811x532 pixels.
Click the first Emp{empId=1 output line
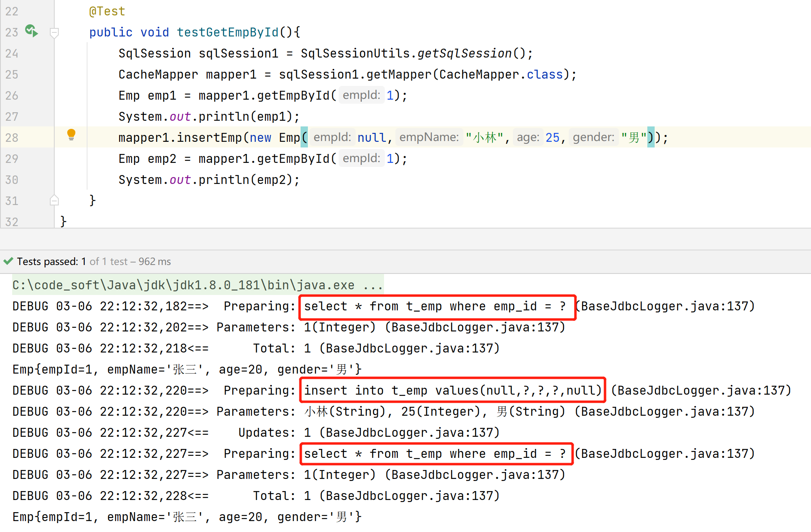point(187,370)
